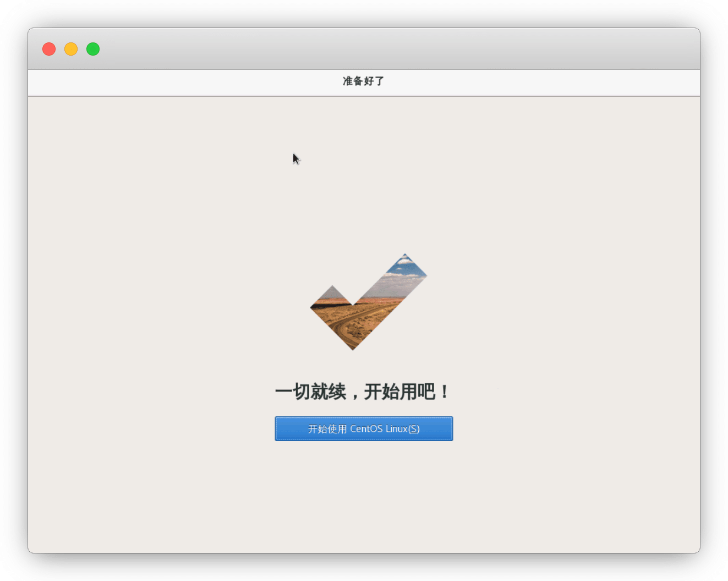Viewport: 728px width, 581px height.
Task: Click the 一切就绪 part of heading
Action: pos(310,392)
